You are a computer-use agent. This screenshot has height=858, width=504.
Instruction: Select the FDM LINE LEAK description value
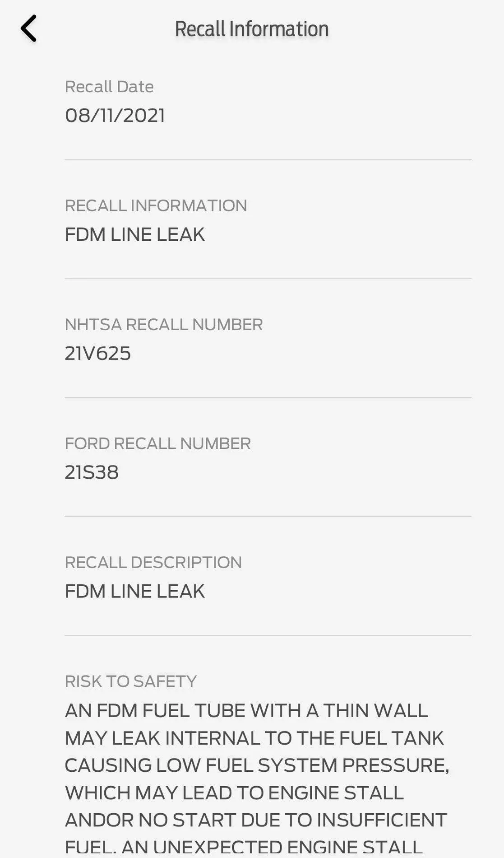point(135,591)
